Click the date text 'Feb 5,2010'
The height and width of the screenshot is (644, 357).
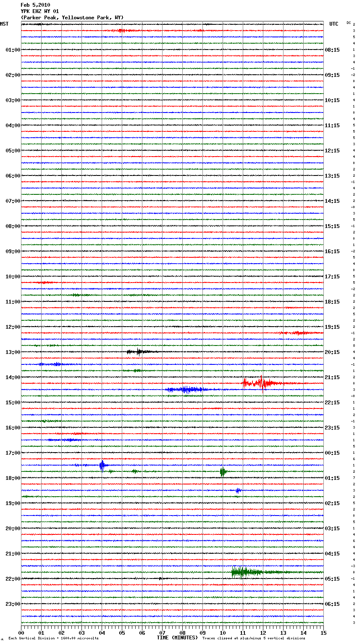[35, 5]
